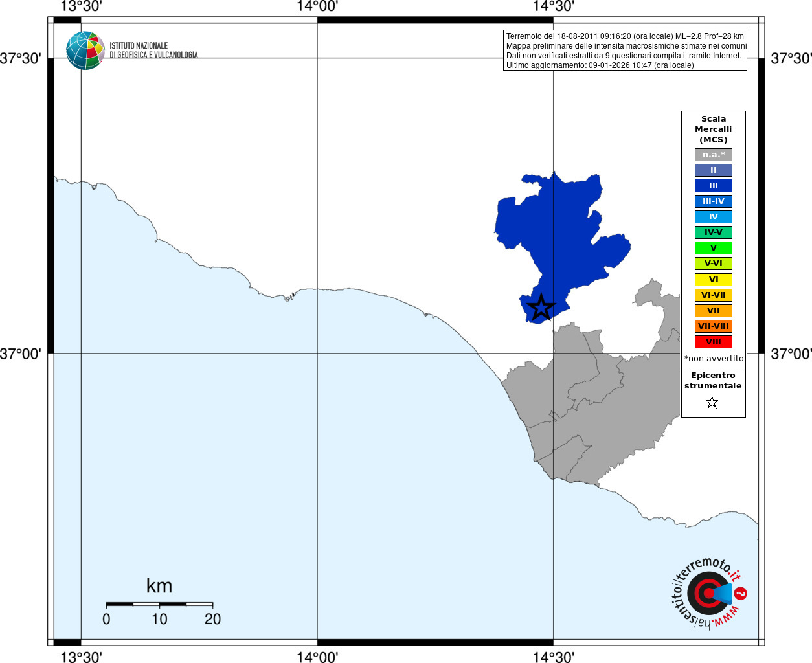812x663 pixels.
Task: Click the bottom 14°00' longitude label
Action: tap(317, 657)
